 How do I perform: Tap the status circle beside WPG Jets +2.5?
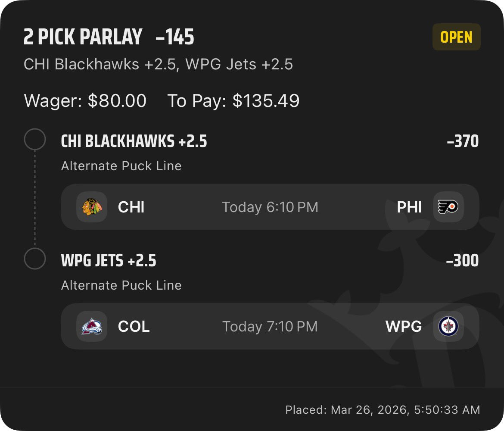click(x=35, y=259)
